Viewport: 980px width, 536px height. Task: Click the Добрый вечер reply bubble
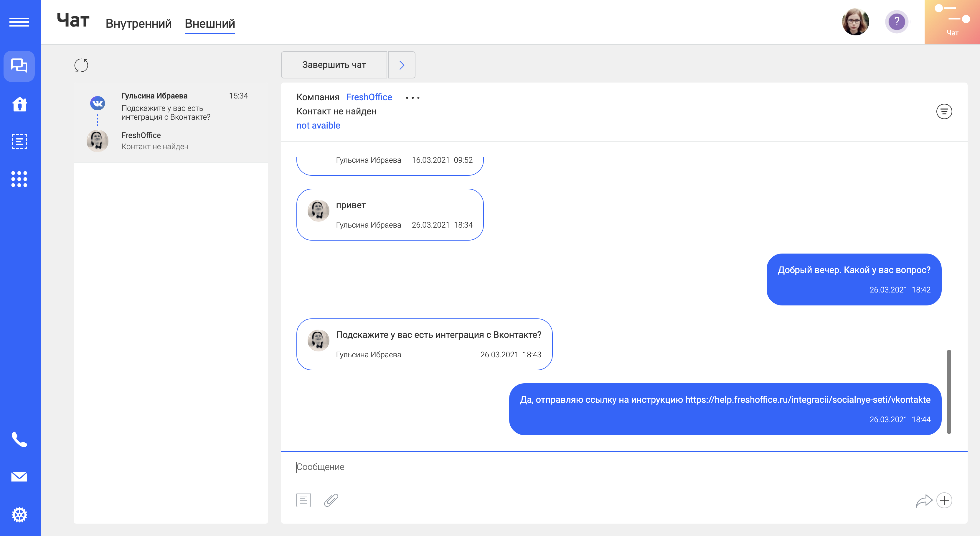(x=854, y=279)
